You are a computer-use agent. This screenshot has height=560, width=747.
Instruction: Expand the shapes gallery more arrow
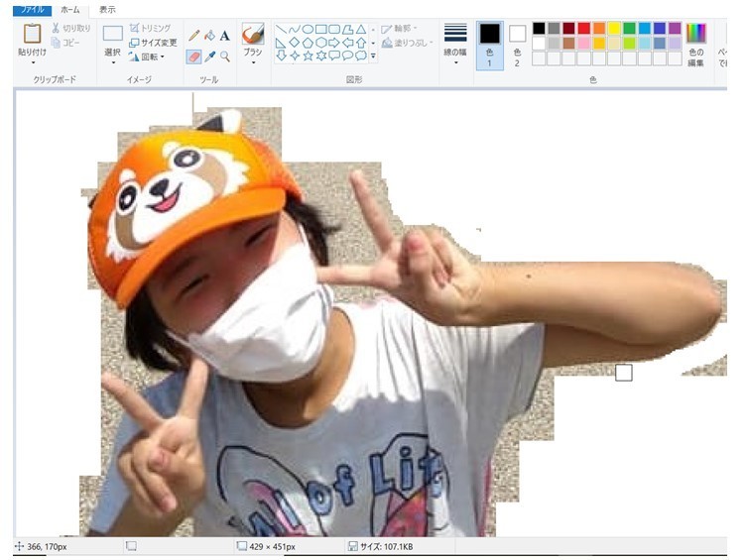tap(373, 56)
